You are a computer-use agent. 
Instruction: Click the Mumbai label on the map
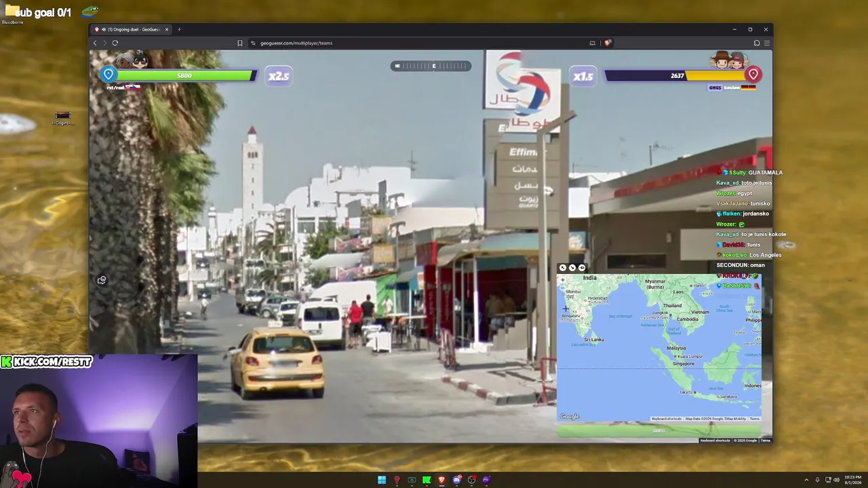(x=573, y=292)
